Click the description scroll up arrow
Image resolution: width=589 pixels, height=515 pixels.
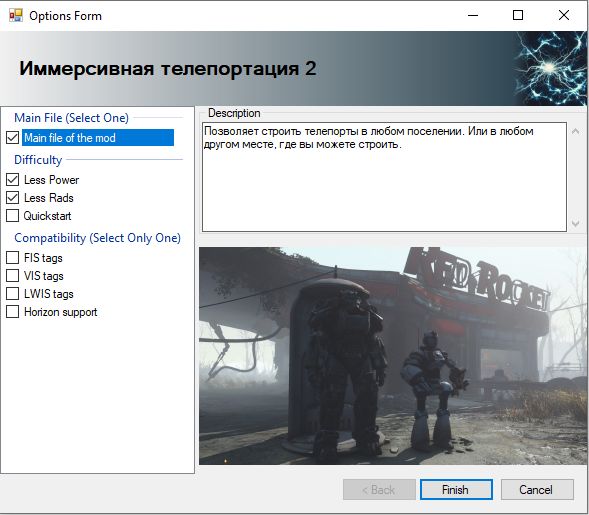pyautogui.click(x=575, y=131)
